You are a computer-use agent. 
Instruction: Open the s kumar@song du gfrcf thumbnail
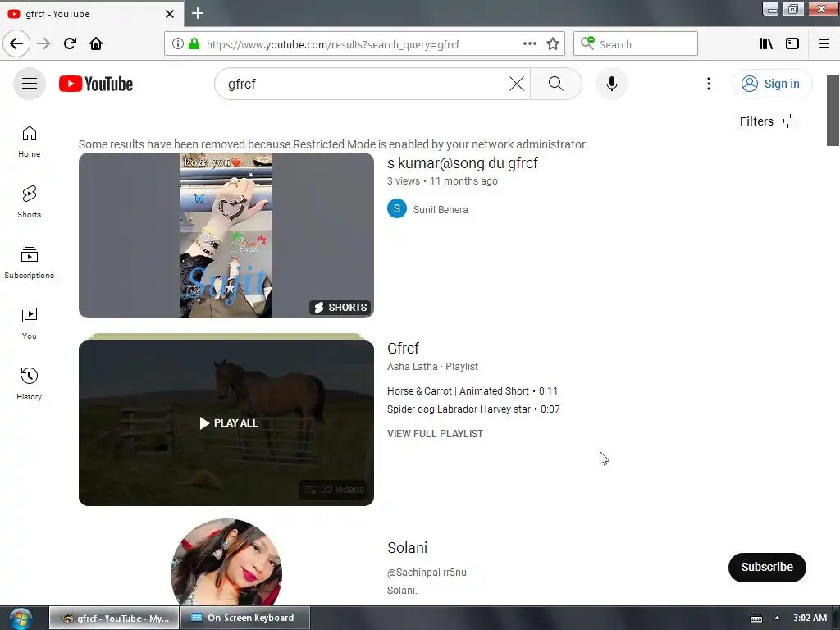click(226, 235)
